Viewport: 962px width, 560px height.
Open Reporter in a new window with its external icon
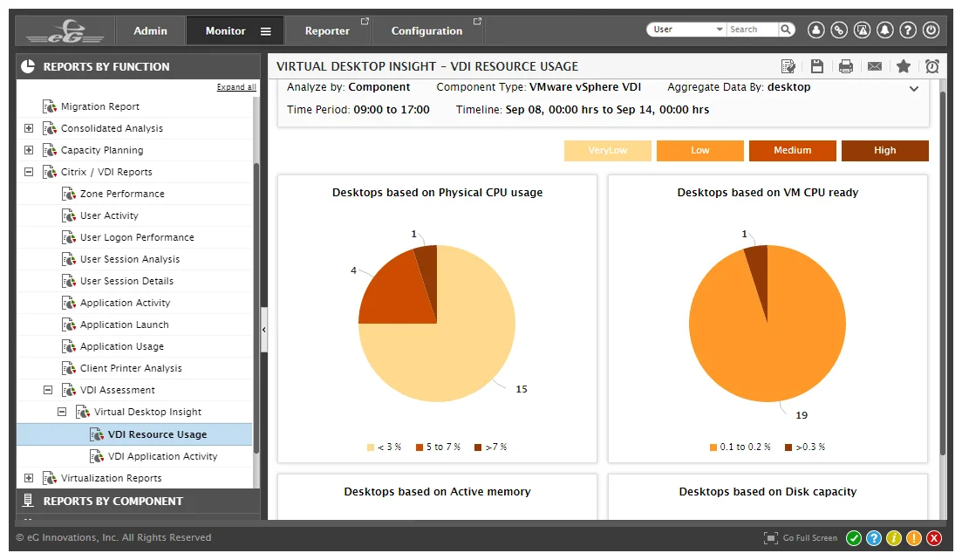[365, 22]
